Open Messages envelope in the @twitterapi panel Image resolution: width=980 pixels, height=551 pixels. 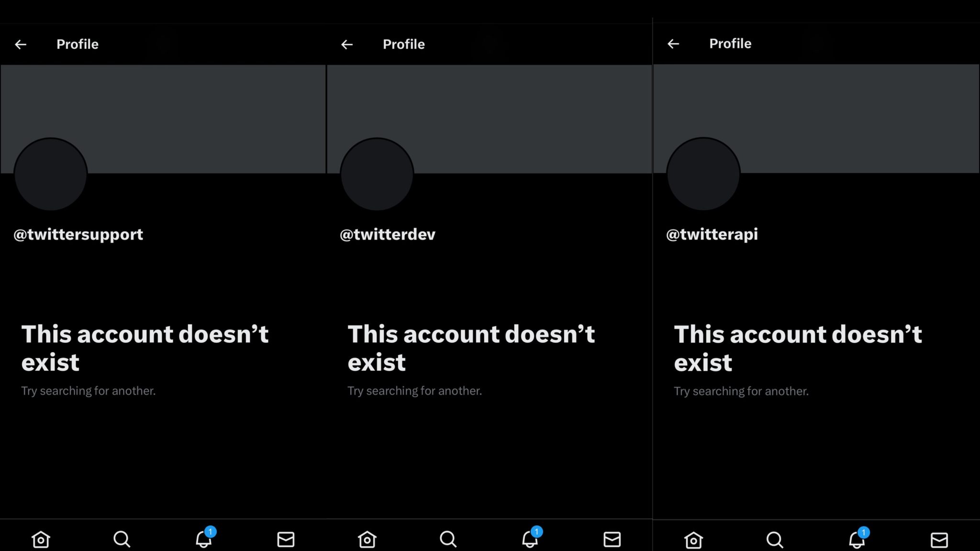(x=939, y=540)
